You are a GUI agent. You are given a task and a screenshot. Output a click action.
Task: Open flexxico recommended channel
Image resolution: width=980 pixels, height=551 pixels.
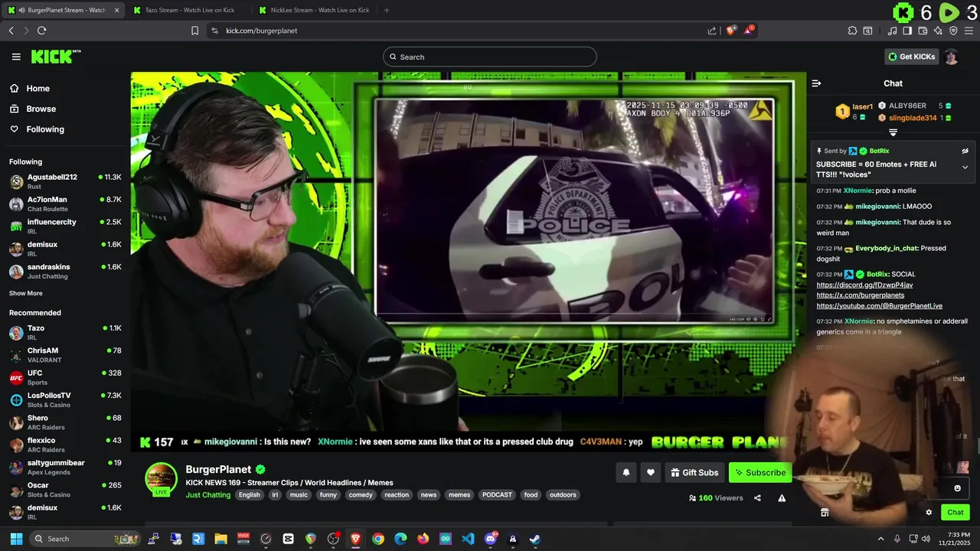coord(65,445)
